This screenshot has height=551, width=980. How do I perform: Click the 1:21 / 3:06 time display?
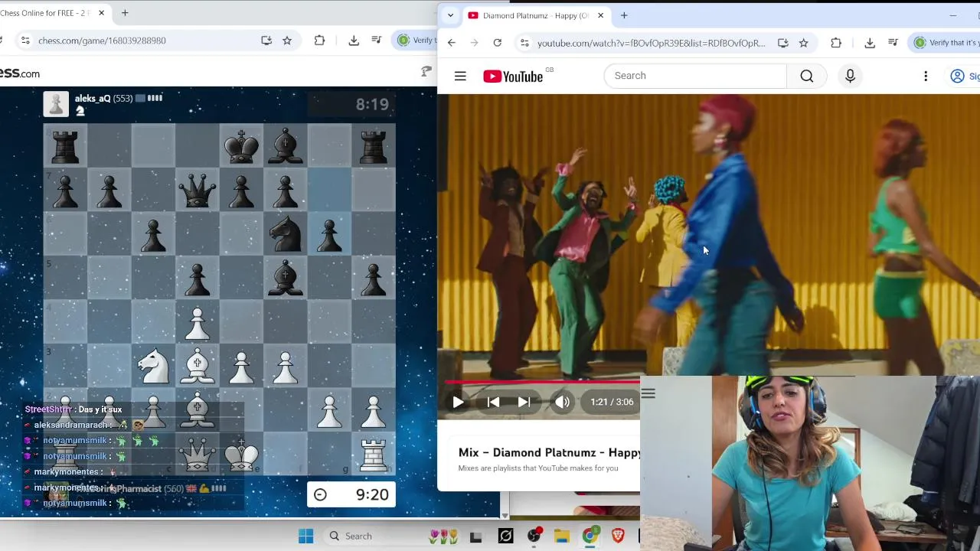pos(612,402)
